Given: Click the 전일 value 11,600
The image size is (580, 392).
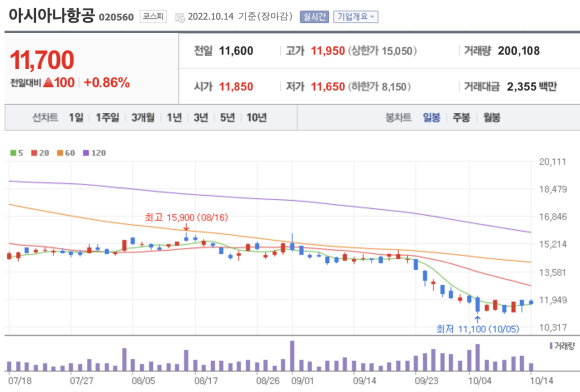Looking at the screenshot, I should (236, 51).
